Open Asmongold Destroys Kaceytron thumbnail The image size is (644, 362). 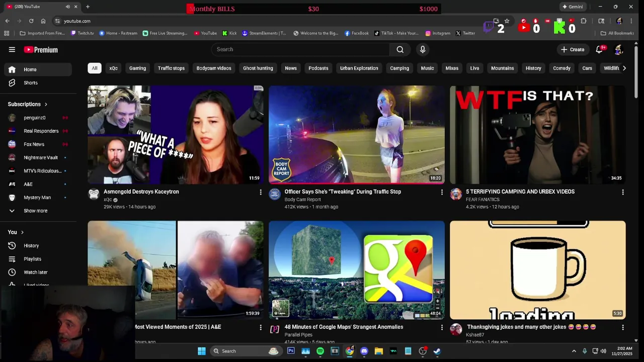[x=176, y=135]
